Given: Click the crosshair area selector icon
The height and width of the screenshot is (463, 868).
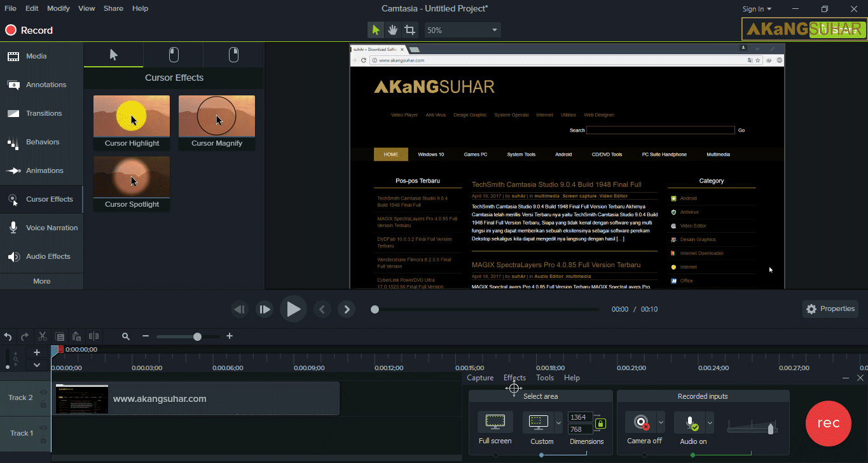Looking at the screenshot, I should pos(514,388).
